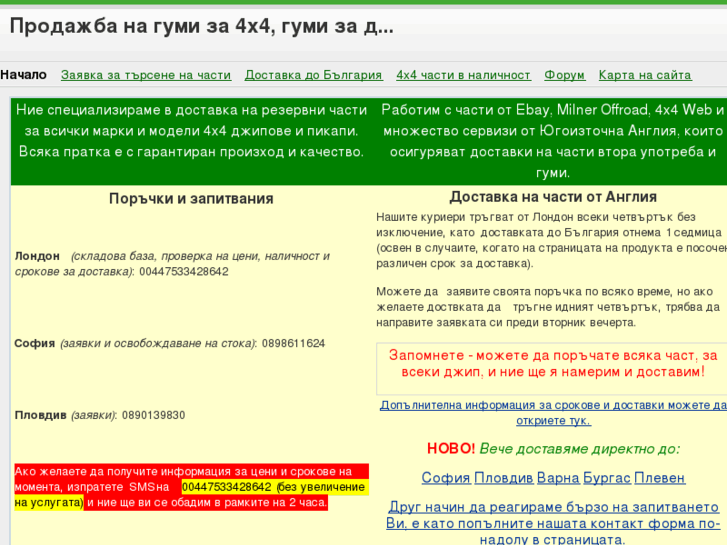Open Карта на сайта link
Screen dimensions: 727x545
click(645, 75)
